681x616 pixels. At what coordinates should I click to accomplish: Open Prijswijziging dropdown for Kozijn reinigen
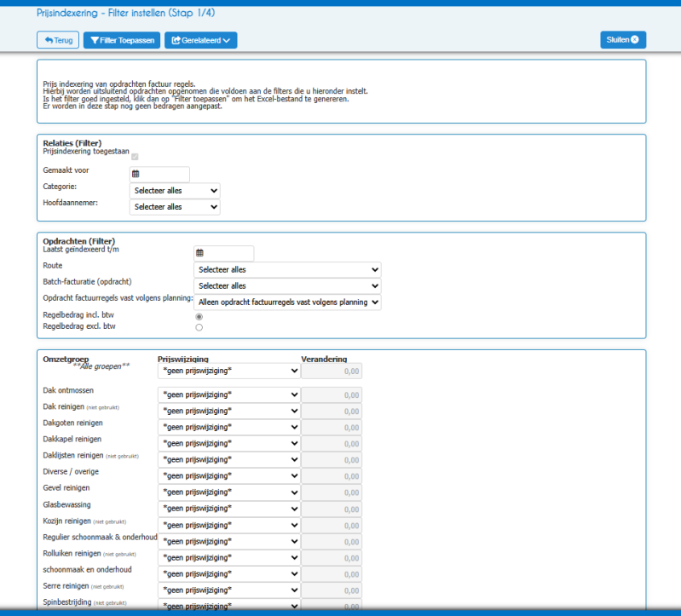(x=229, y=526)
